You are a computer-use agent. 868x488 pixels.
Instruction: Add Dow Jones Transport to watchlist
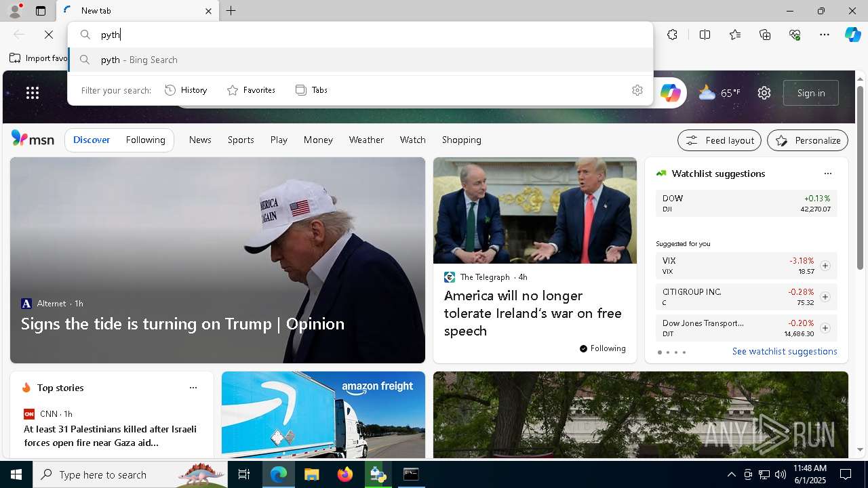coord(825,328)
